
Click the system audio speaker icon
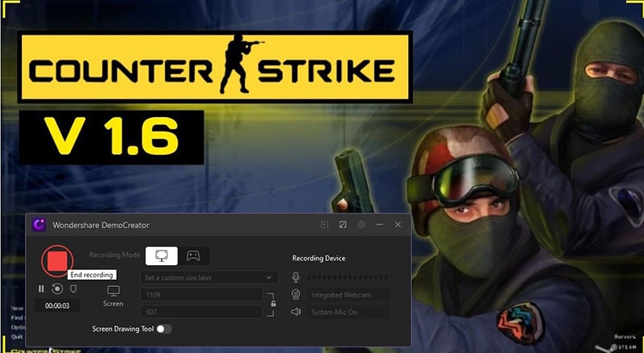[295, 312]
